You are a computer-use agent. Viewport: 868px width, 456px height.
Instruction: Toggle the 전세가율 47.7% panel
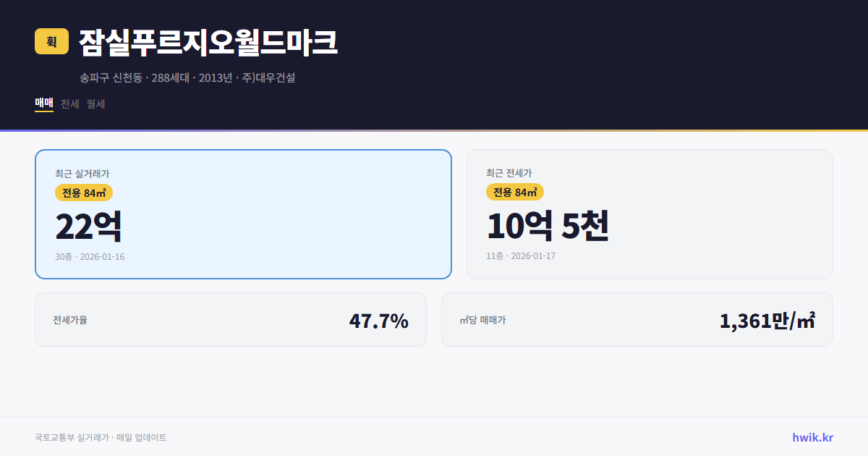tap(230, 319)
